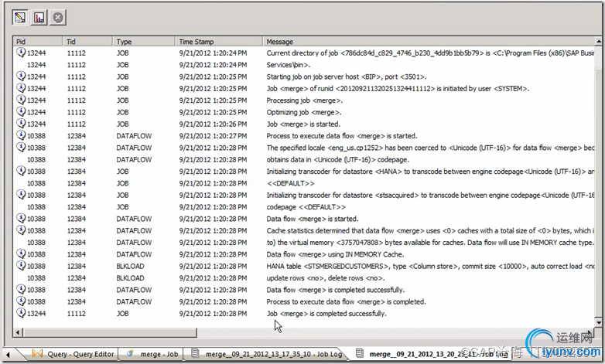Click the BLKLOAD type cell on the HANA table row
The height and width of the screenshot is (364, 605).
click(130, 266)
